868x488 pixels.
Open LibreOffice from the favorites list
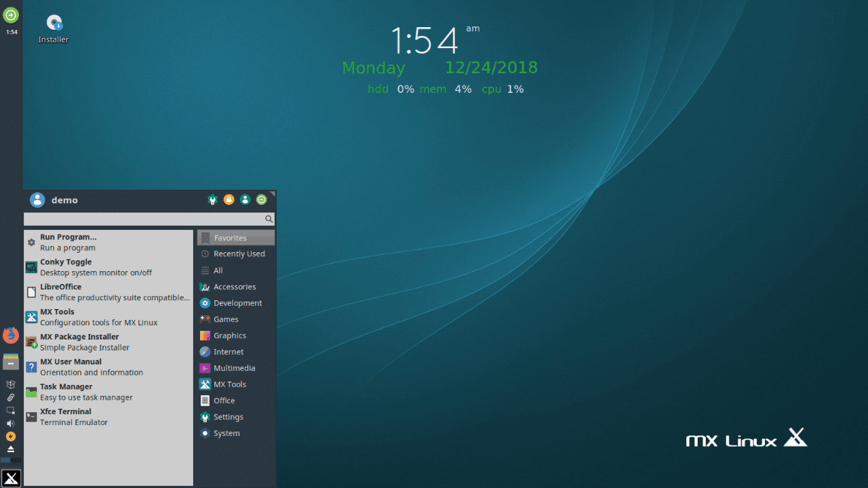click(108, 292)
